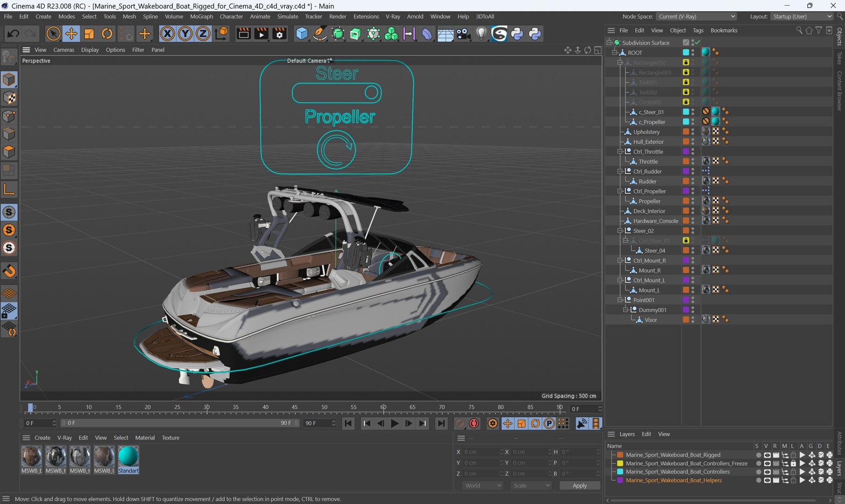Select the Rotate tool
This screenshot has width=845, height=504.
(107, 34)
